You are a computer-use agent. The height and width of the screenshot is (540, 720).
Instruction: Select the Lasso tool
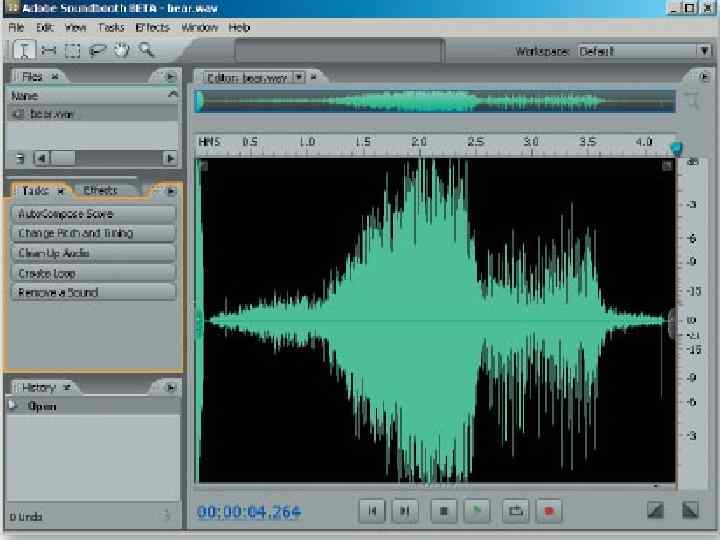(97, 50)
